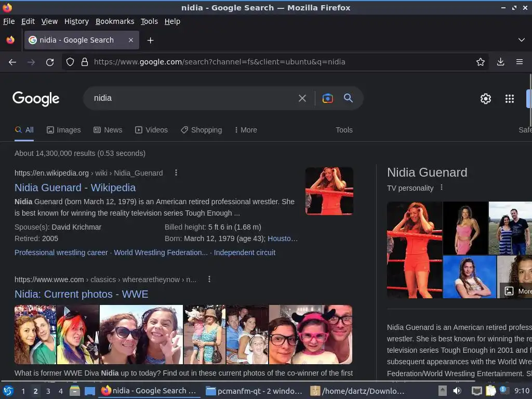The height and width of the screenshot is (399, 532).
Task: Open the sunglasses selfie WWE photo
Action: pyautogui.click(x=141, y=335)
